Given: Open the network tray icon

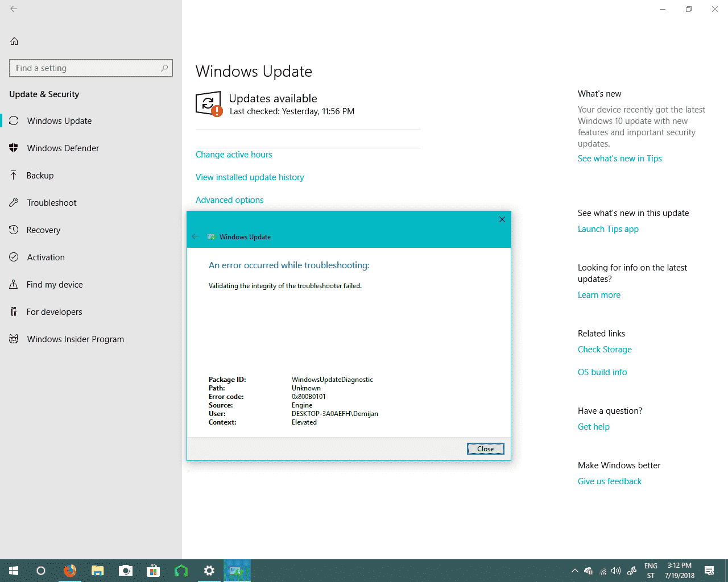Looking at the screenshot, I should [x=603, y=571].
